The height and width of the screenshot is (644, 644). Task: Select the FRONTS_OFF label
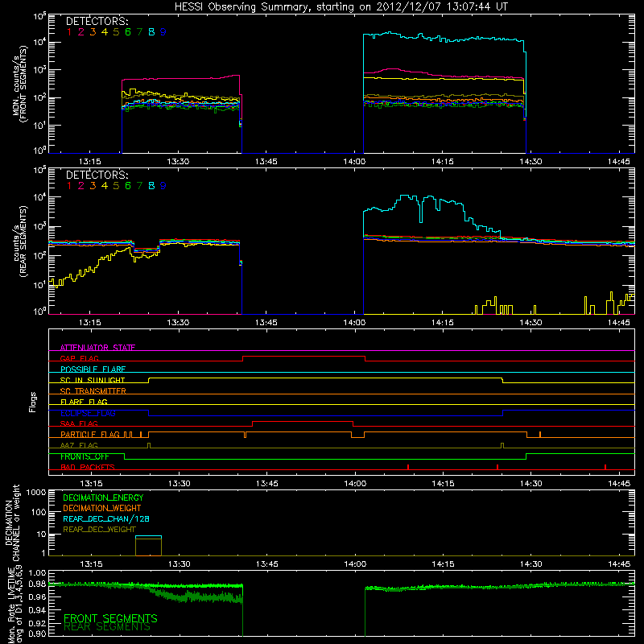click(x=85, y=456)
